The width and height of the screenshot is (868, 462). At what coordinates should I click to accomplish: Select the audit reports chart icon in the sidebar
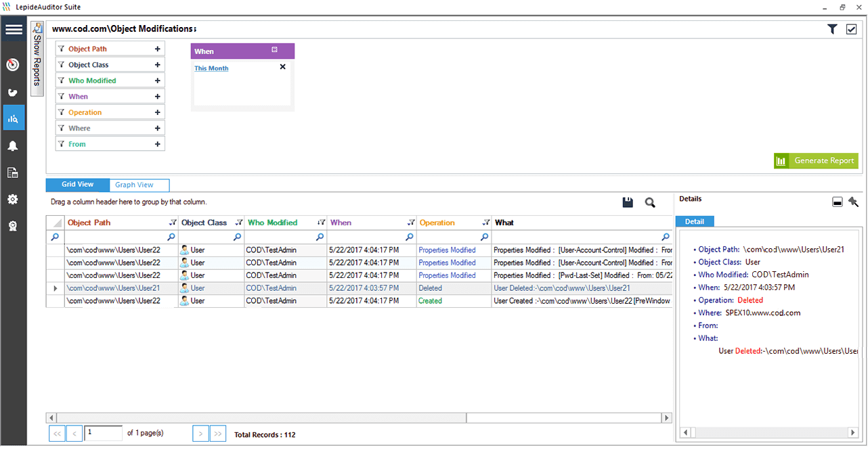click(14, 118)
